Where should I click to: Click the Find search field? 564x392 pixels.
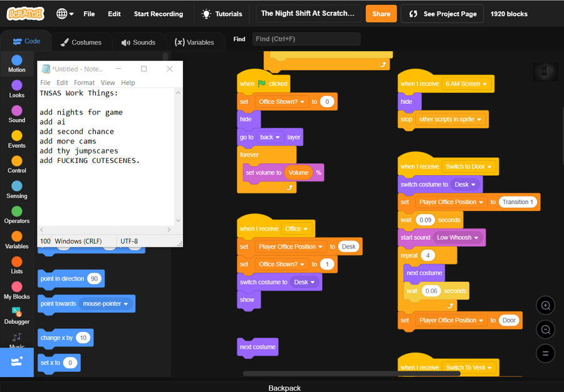[x=306, y=39]
